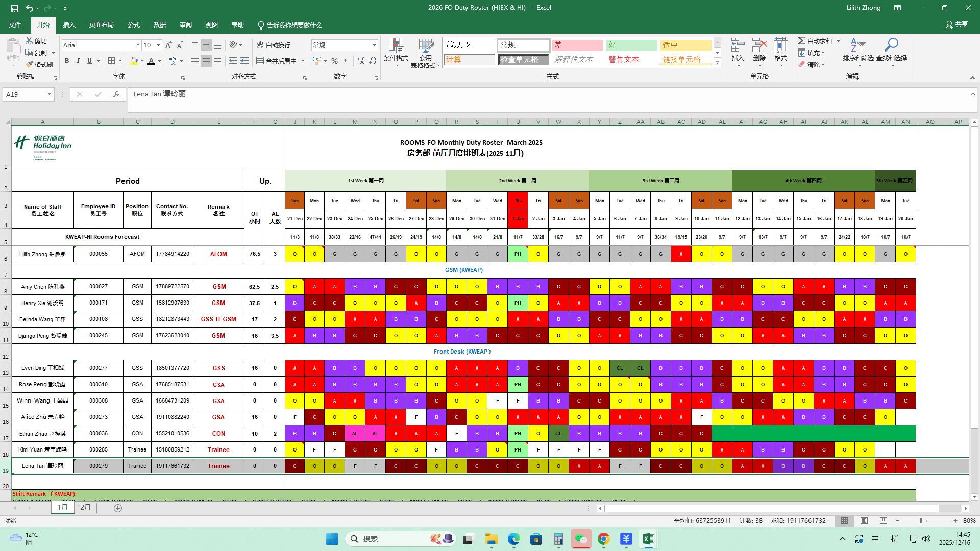Add new sheet with plus icon

coord(118,508)
